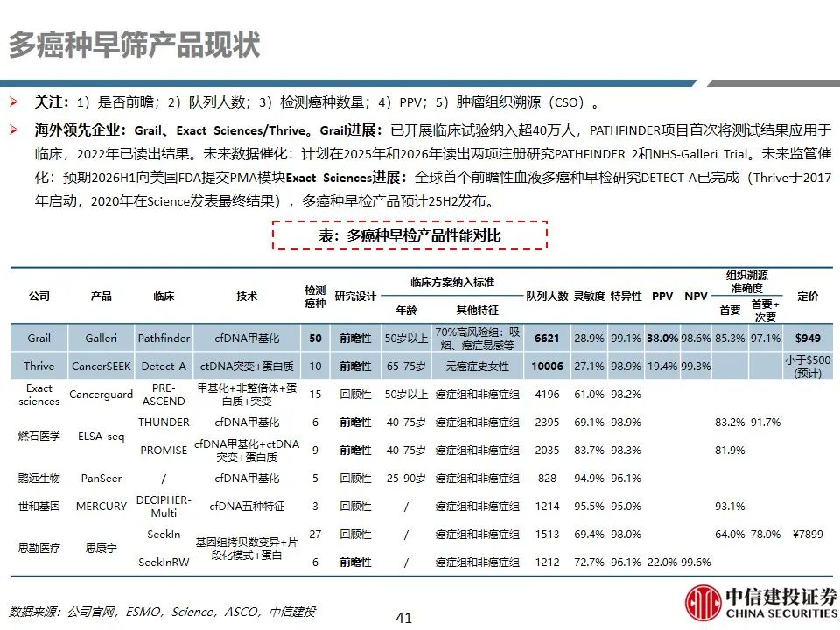Select the Canceguard product cell
Image resolution: width=840 pixels, height=630 pixels.
(101, 395)
